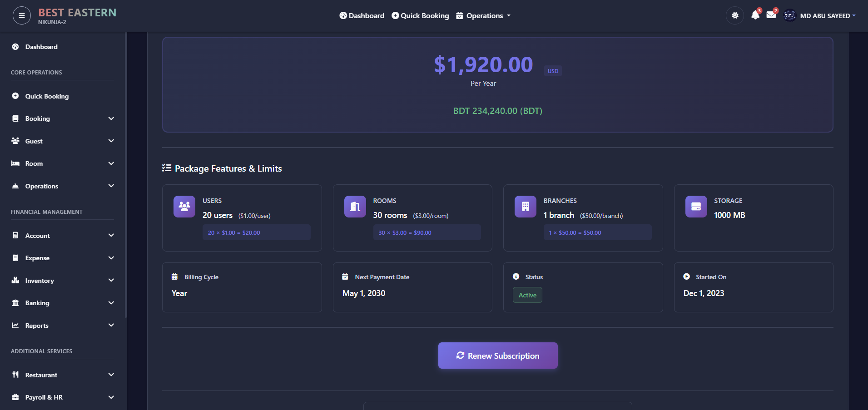Open the Operations dropdown in top navigation
Screen dimensions: 868x410
tap(483, 15)
